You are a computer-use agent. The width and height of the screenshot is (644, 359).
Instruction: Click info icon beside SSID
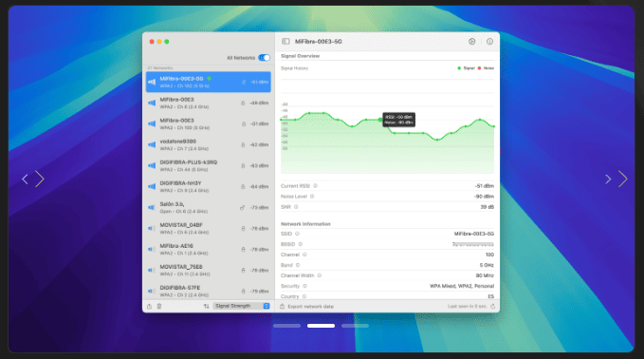297,234
